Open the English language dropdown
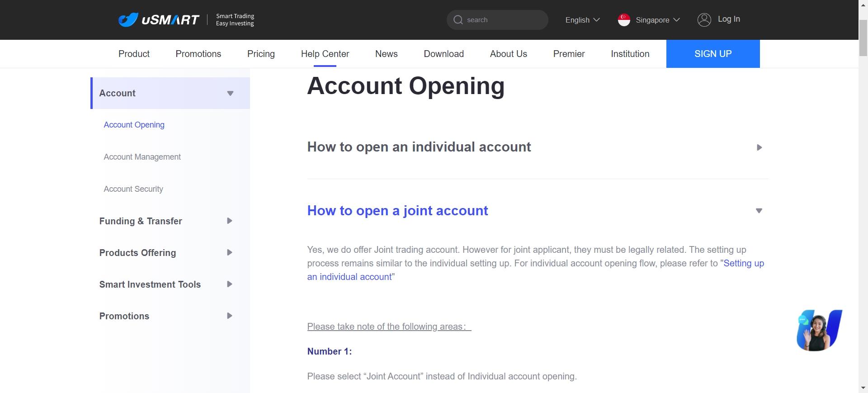 point(582,20)
